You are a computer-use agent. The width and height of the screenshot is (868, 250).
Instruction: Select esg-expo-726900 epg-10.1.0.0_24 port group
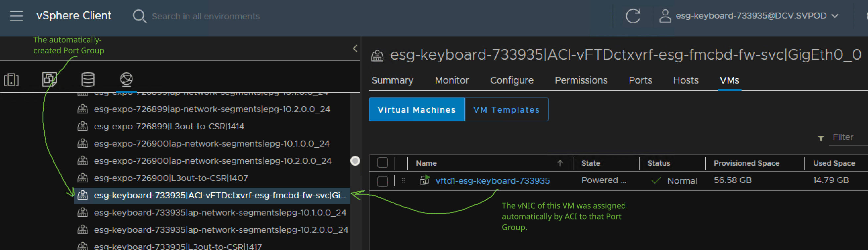[x=212, y=143]
